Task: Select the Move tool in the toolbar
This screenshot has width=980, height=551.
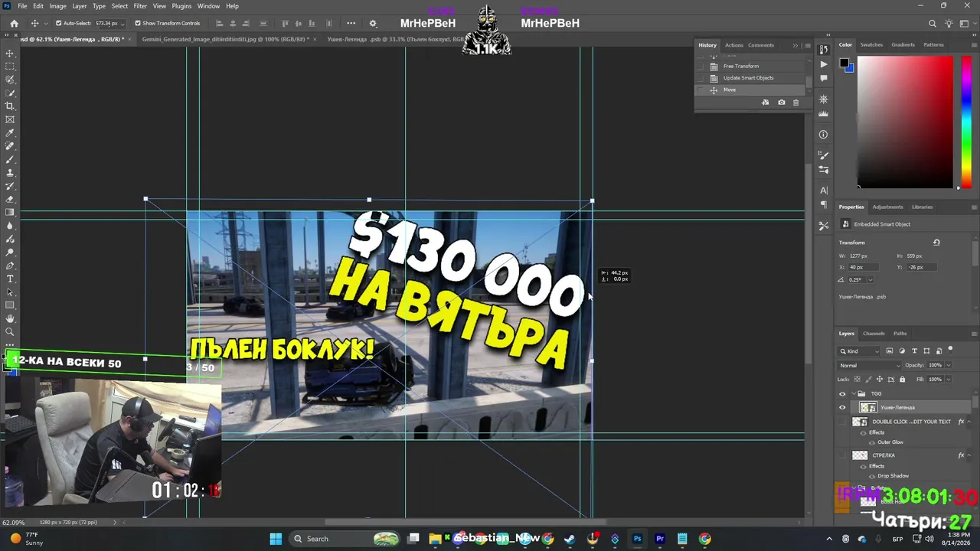Action: tap(10, 53)
